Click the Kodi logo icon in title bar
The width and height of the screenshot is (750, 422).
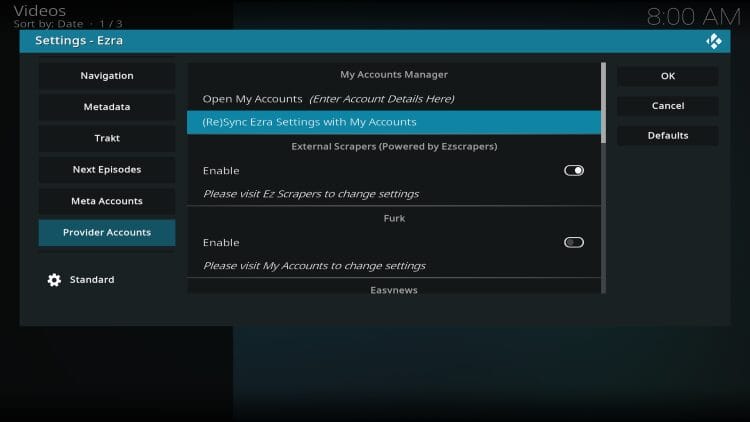(714, 41)
